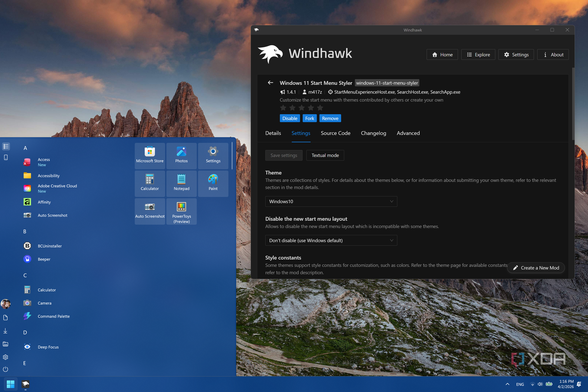Viewport: 588px width, 392px height.
Task: Open Microsoft Store pinned tile
Action: pyautogui.click(x=150, y=155)
